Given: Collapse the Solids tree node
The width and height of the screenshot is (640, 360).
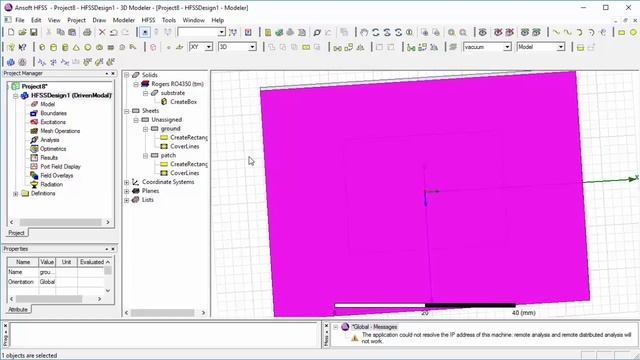Looking at the screenshot, I should (x=127, y=75).
